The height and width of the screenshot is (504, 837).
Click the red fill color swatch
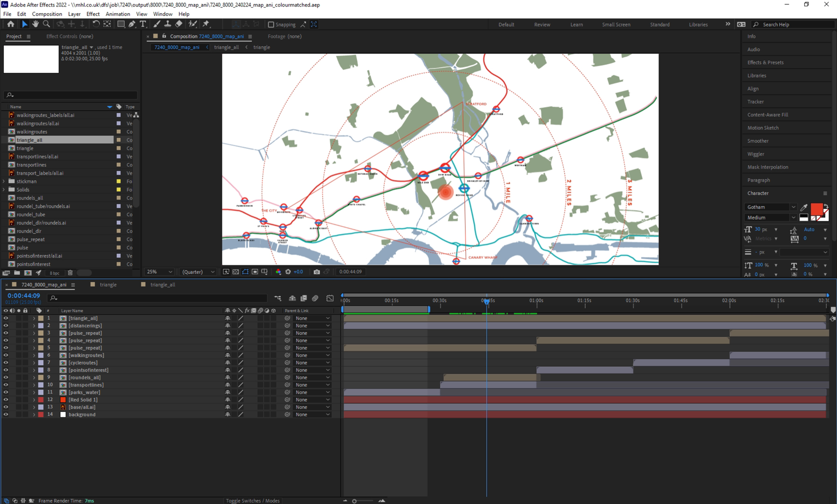coord(816,209)
